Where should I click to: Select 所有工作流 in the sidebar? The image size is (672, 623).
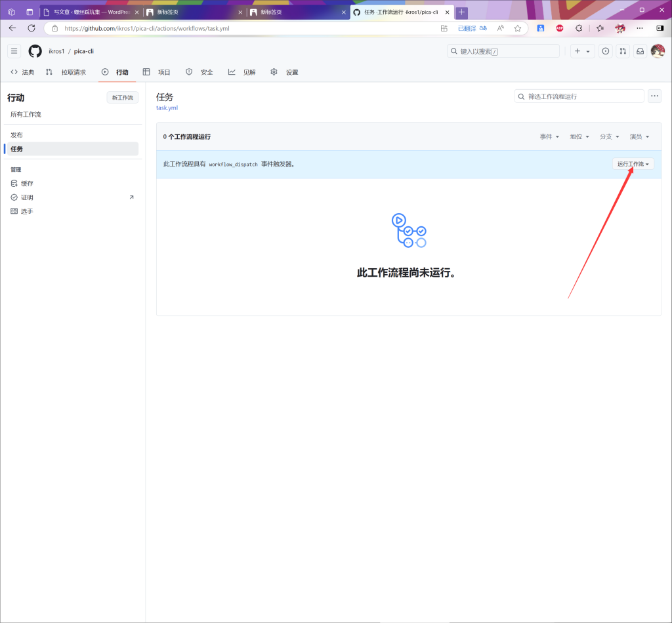(x=26, y=115)
